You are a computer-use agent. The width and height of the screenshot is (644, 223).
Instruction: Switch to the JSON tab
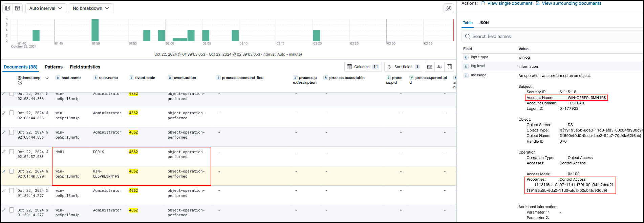(484, 23)
